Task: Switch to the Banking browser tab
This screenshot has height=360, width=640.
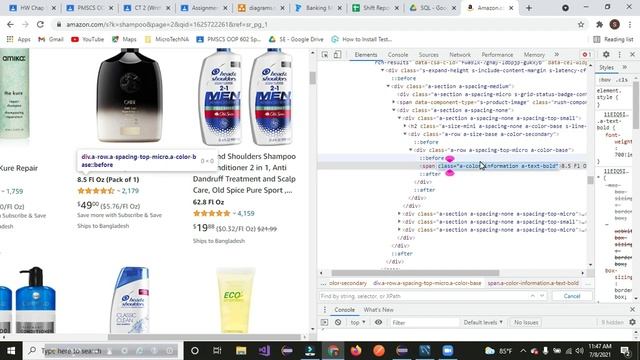Action: pos(318,8)
